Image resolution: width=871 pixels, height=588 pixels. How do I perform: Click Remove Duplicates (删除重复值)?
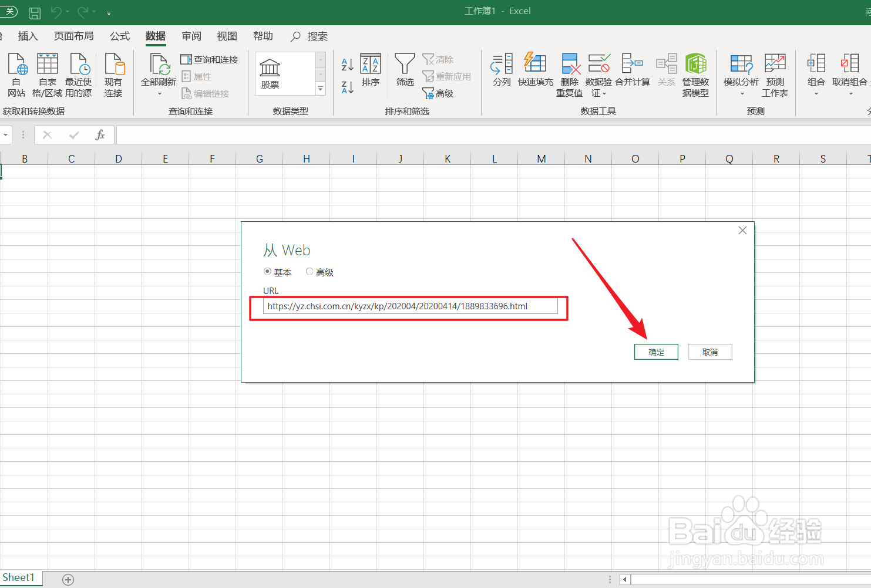[x=570, y=75]
